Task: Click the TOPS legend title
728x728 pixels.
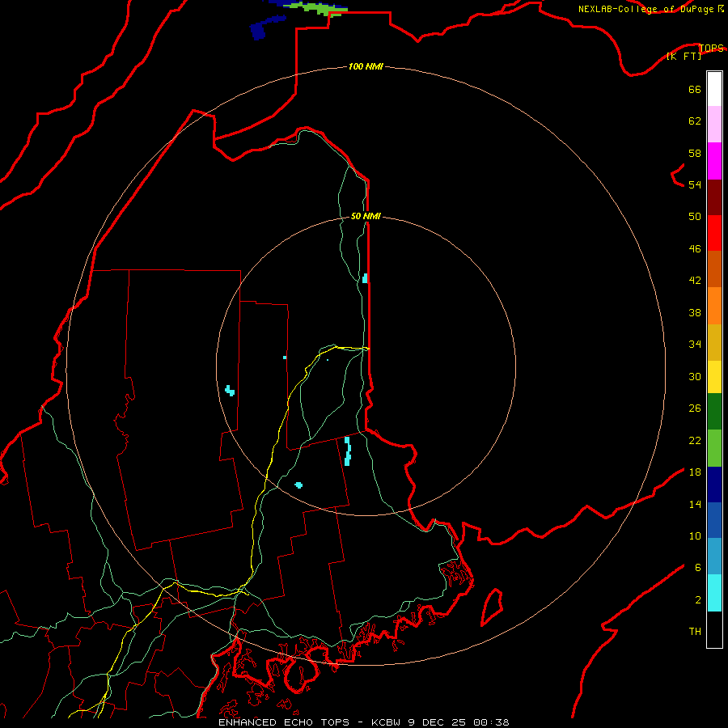Action: tap(711, 48)
